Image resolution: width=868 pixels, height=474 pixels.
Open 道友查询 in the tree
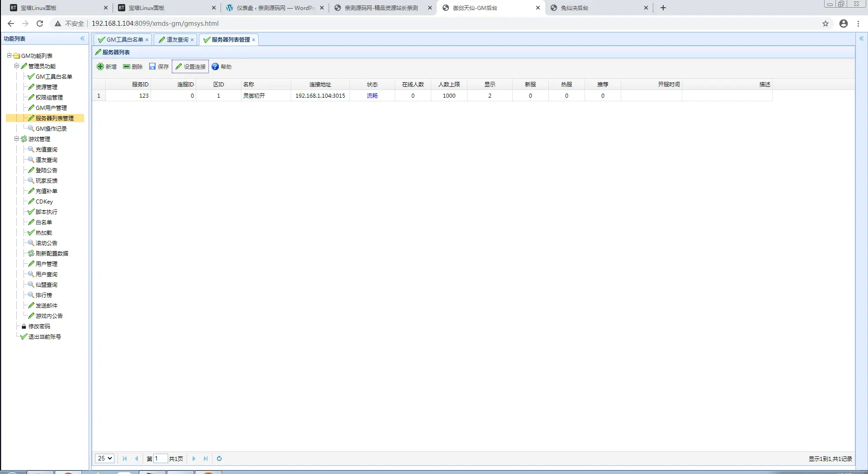tap(46, 160)
